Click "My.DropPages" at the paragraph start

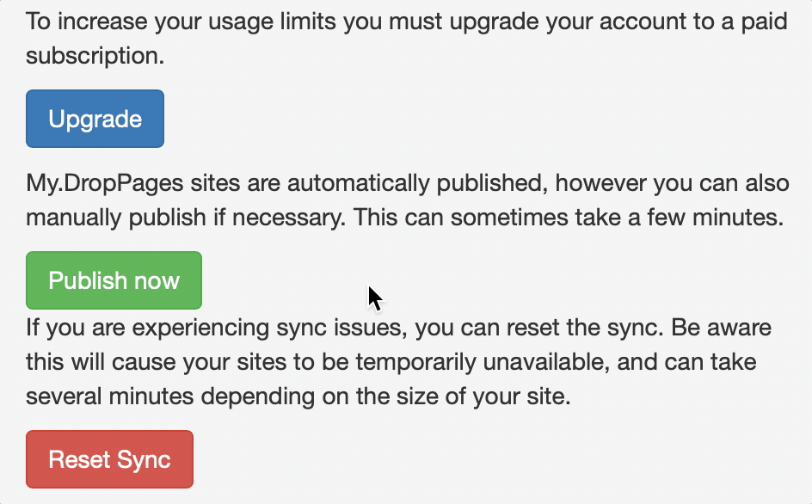tap(105, 183)
